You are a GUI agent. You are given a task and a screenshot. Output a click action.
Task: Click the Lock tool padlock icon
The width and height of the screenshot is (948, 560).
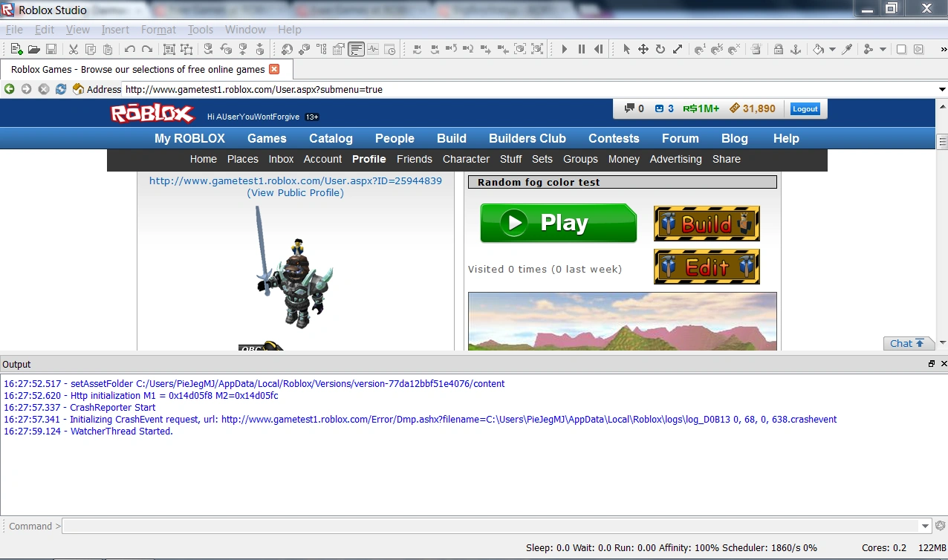[x=778, y=49]
